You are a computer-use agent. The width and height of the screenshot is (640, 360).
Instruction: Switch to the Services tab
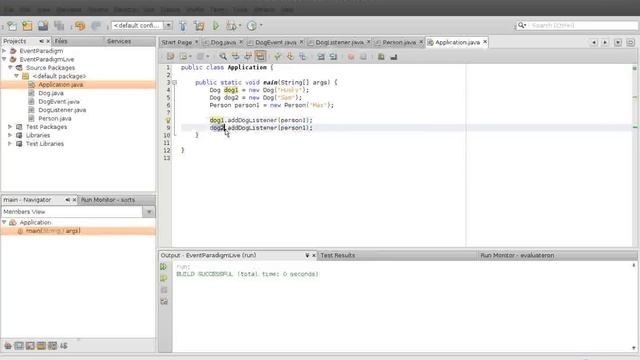[119, 41]
